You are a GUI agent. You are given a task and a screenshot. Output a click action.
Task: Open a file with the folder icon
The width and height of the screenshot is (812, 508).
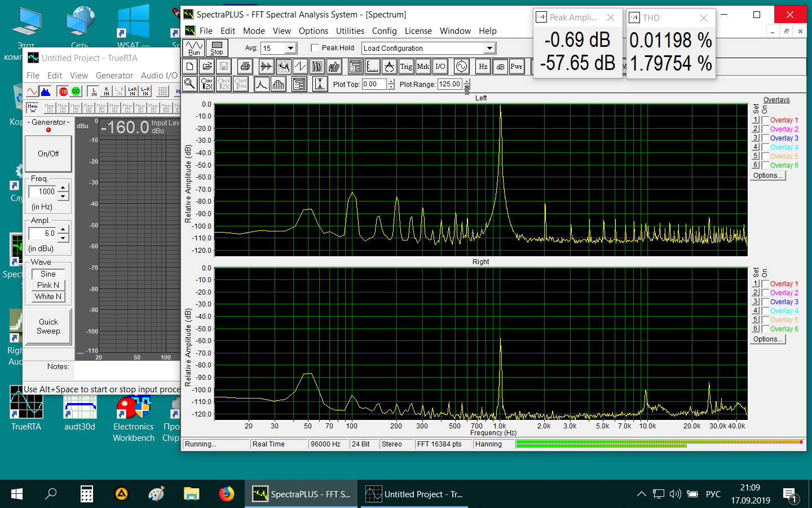207,67
